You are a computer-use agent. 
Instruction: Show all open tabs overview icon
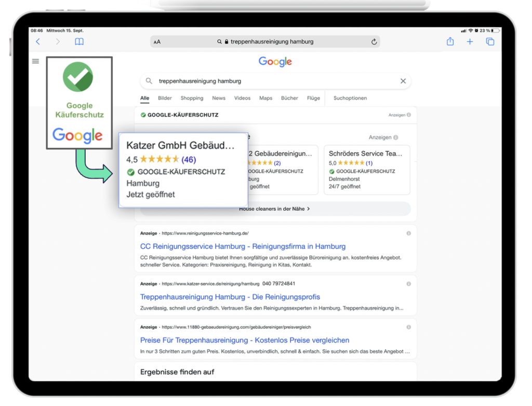(x=490, y=42)
